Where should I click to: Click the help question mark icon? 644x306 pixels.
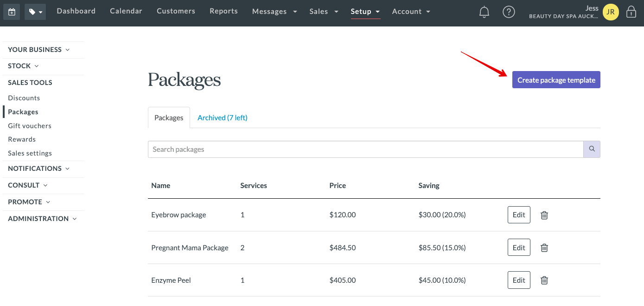(509, 12)
